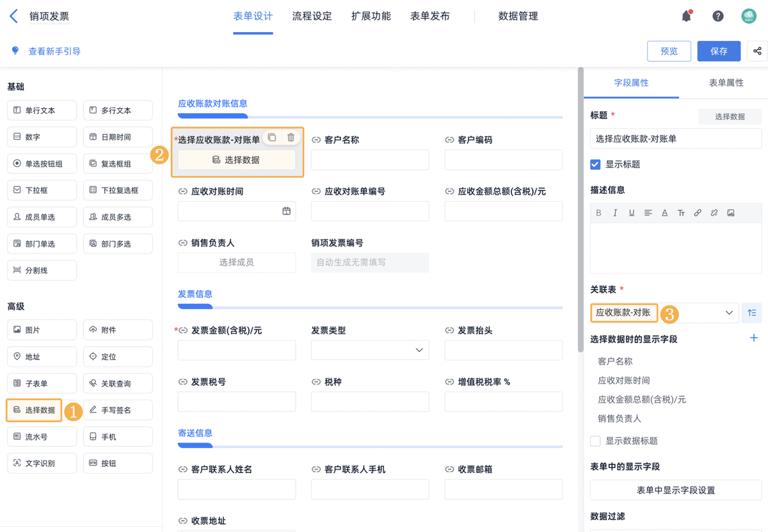Image resolution: width=768 pixels, height=532 pixels.
Task: Click the sort icon next to 关联表
Action: [x=751, y=312]
